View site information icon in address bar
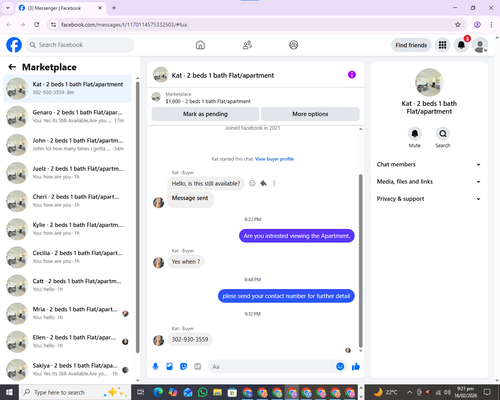The width and height of the screenshot is (500, 400). coord(54,25)
